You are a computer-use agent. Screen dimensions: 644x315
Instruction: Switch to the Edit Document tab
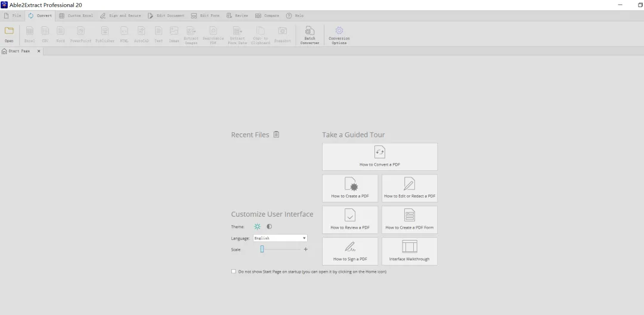pos(166,15)
